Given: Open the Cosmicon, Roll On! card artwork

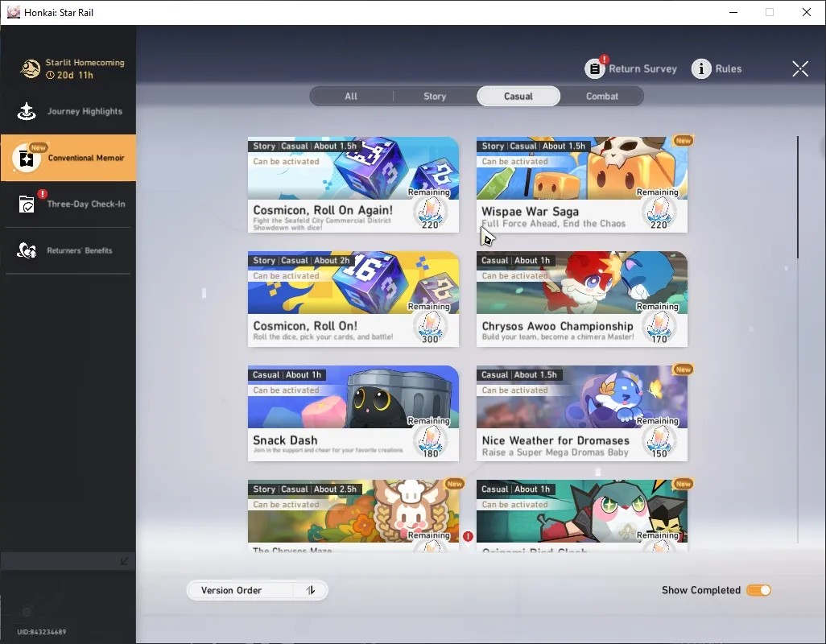Looking at the screenshot, I should point(353,283).
